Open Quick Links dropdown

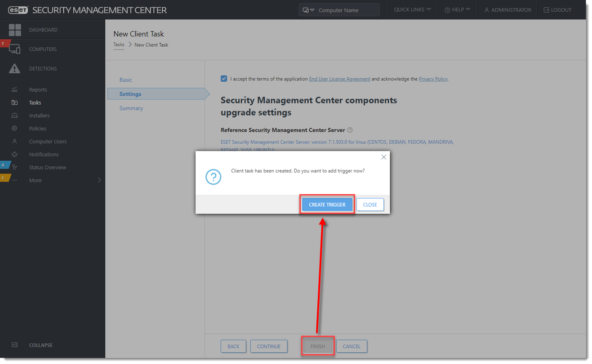click(x=412, y=10)
